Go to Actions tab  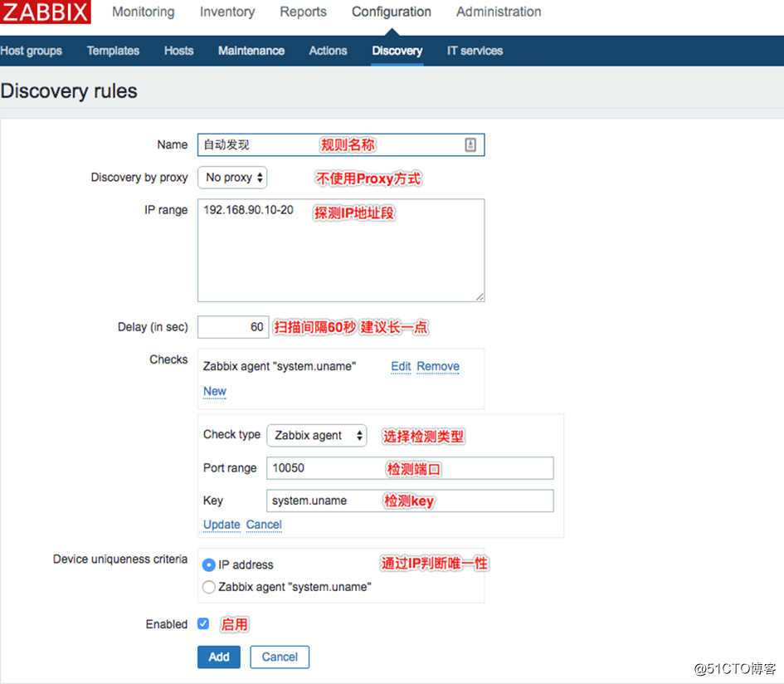328,51
